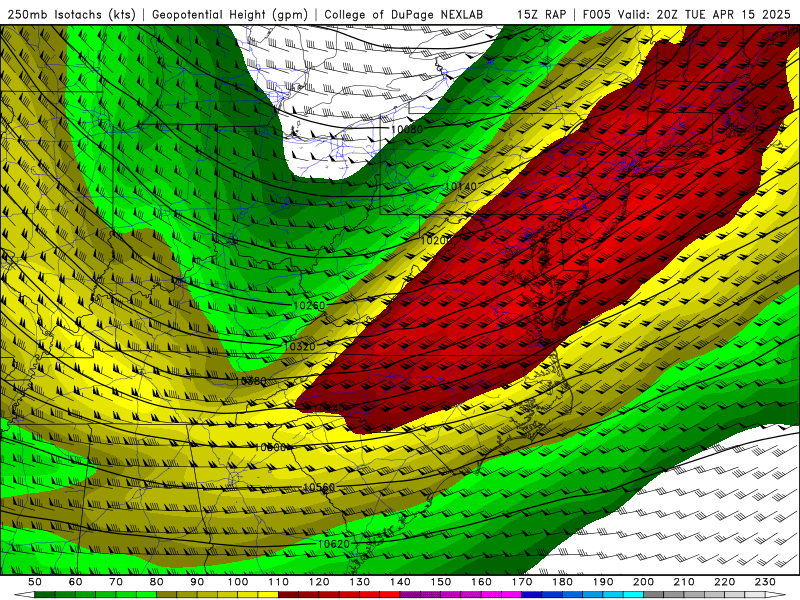Click the '250mb Isotachs (kts)' title text
Image resolution: width=800 pixels, height=600 pixels.
[x=71, y=14]
